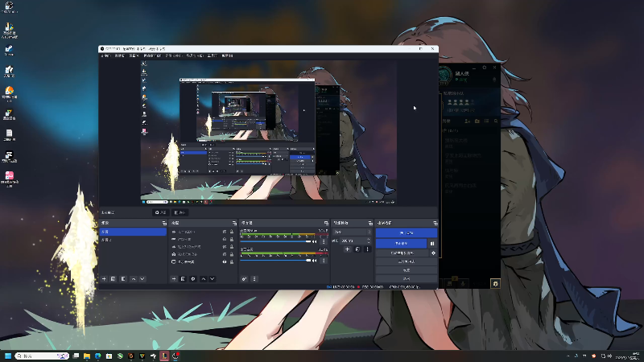Click the Studio Mode button in Controls
Screen dimensions: 644x362
[407, 261]
